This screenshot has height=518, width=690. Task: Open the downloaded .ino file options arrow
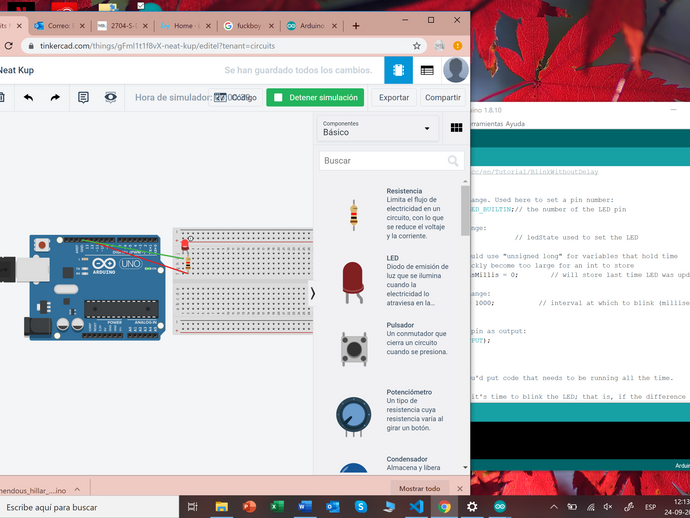click(x=77, y=489)
